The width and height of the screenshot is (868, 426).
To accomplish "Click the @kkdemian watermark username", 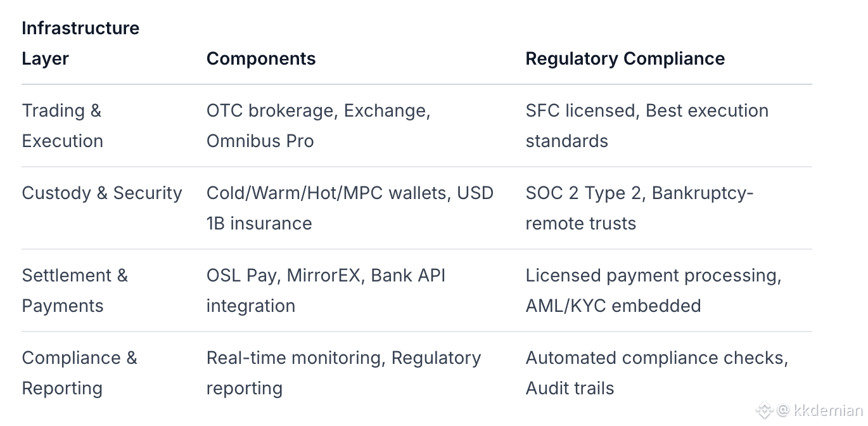I will coord(820,410).
